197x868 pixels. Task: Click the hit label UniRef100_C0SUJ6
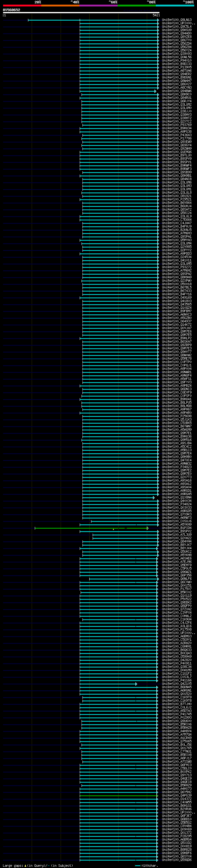pyautogui.click(x=177, y=521)
